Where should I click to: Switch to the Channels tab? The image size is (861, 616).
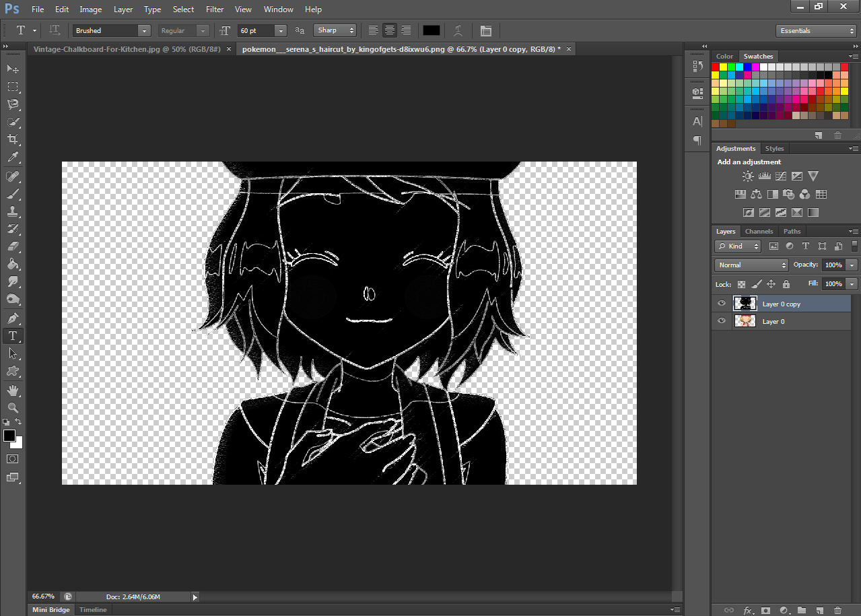(759, 231)
